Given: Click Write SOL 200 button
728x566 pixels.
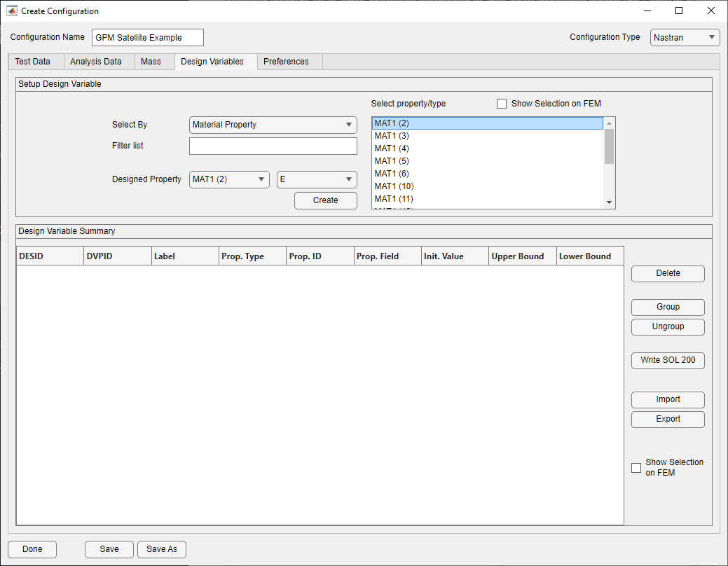Looking at the screenshot, I should 668,360.
